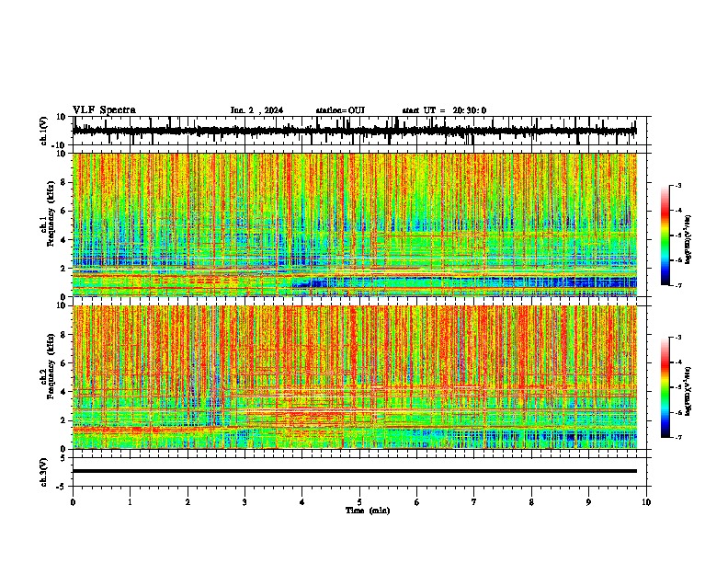Click time axis tick label "9"
Screen dimensions: 728x563
pos(588,502)
